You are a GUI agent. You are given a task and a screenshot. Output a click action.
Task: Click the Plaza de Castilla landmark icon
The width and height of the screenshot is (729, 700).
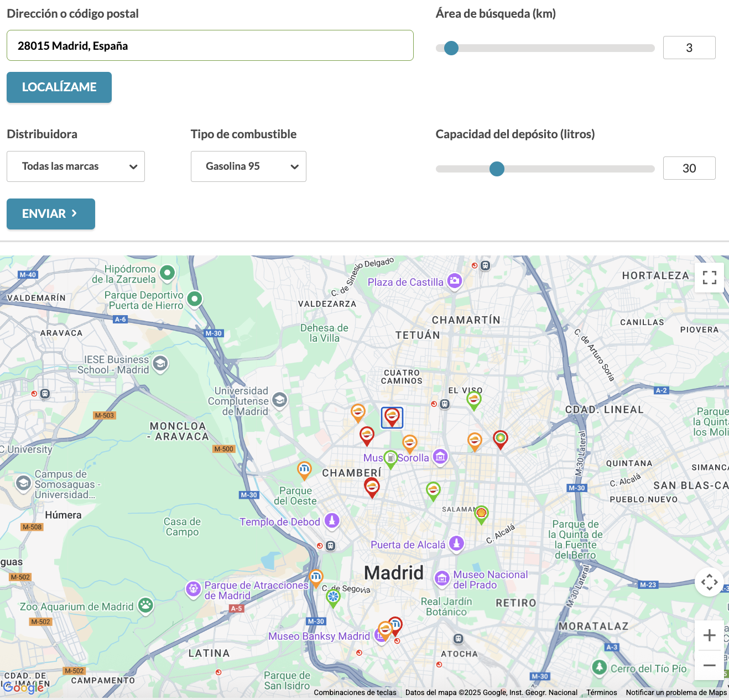pos(455,281)
